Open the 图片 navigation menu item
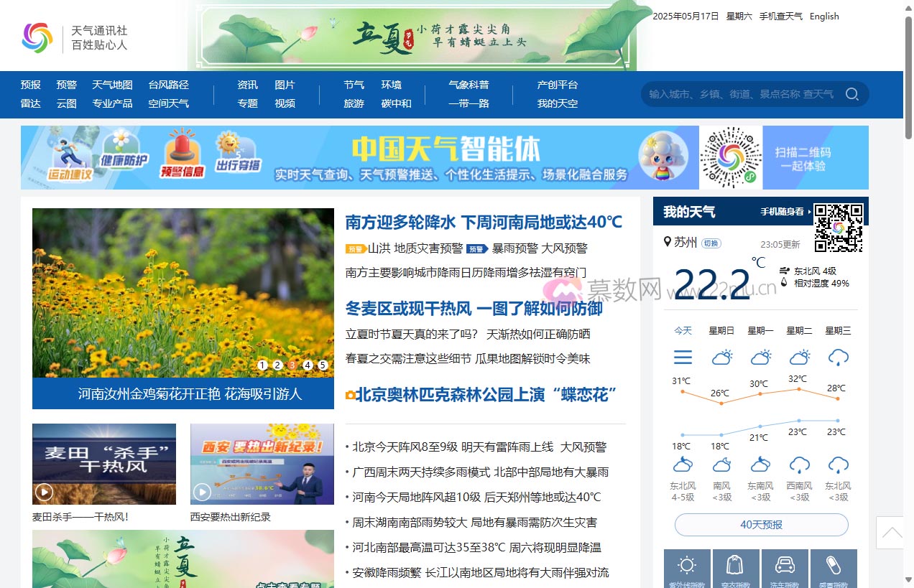Viewport: 914px width, 588px height. point(284,85)
